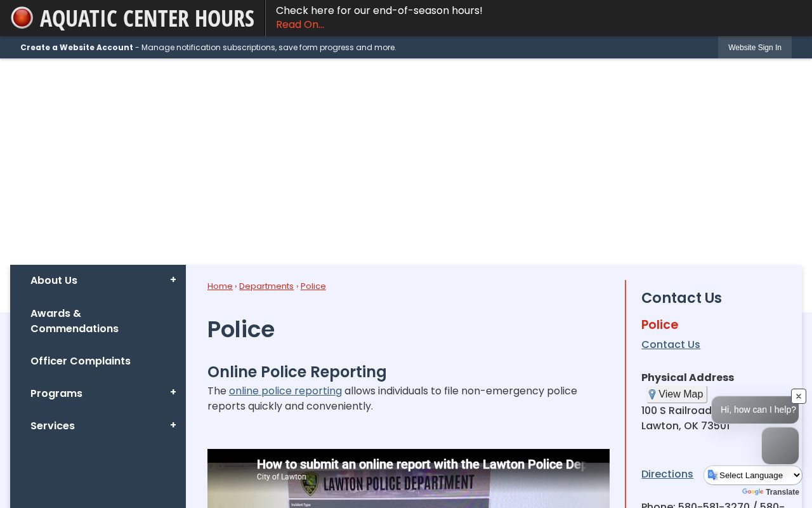Expand the About Us submenu plus icon
The image size is (812, 508).
click(x=173, y=280)
